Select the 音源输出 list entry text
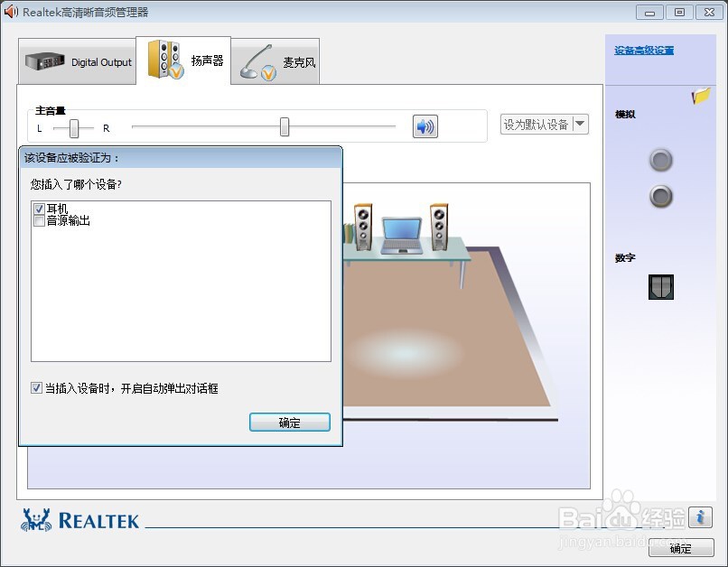The image size is (728, 567). point(69,221)
